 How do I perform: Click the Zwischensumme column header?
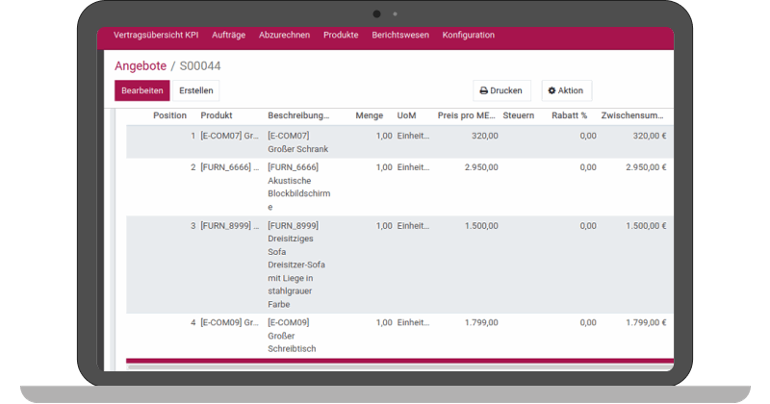[x=632, y=115]
